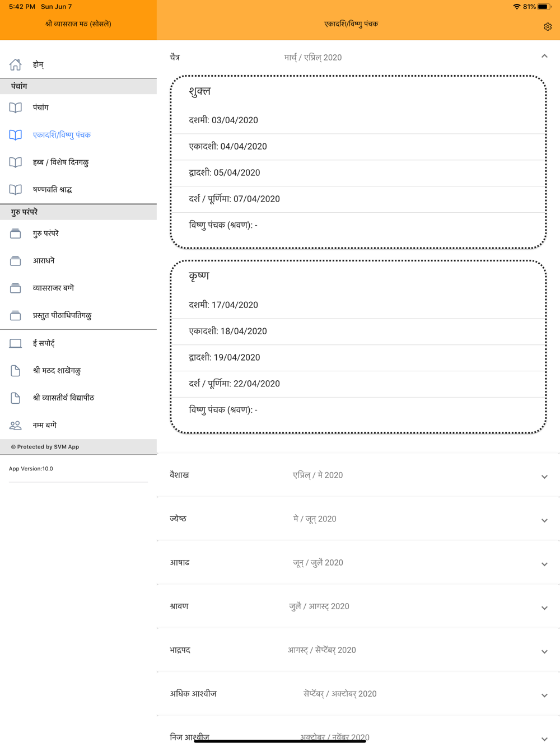560x747 pixels.
Task: Click the home icon in sidebar
Action: (16, 65)
